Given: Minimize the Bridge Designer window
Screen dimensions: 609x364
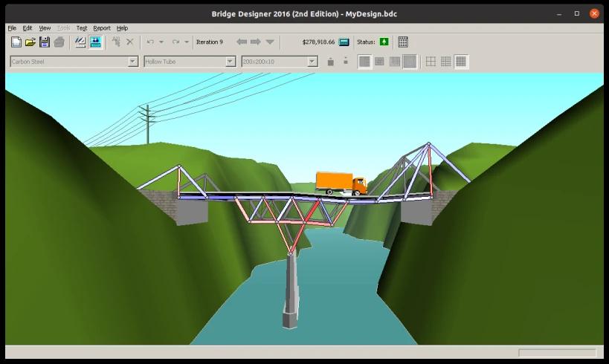Looking at the screenshot, I should tap(559, 13).
